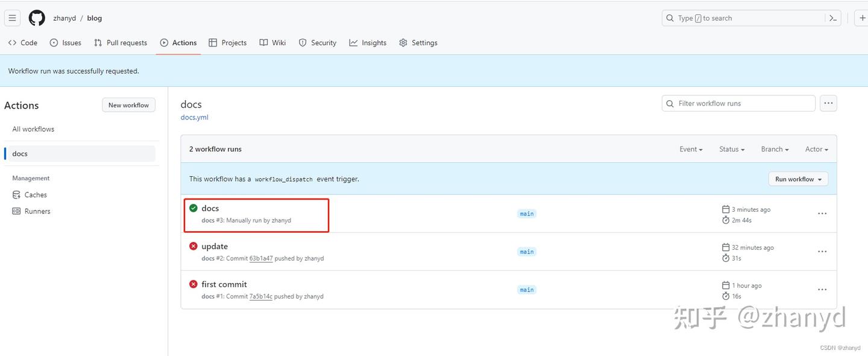Open the Event filter dropdown
Image resolution: width=868 pixels, height=356 pixels.
(x=691, y=149)
